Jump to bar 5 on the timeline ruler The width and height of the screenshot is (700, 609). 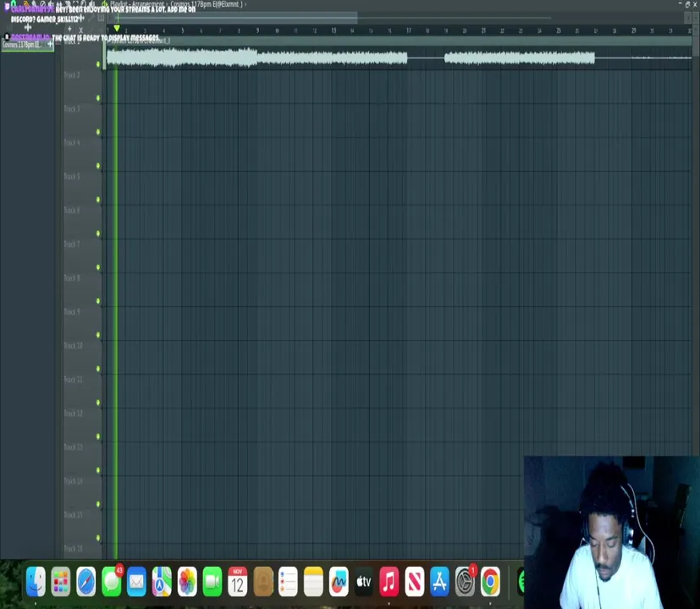(182, 30)
